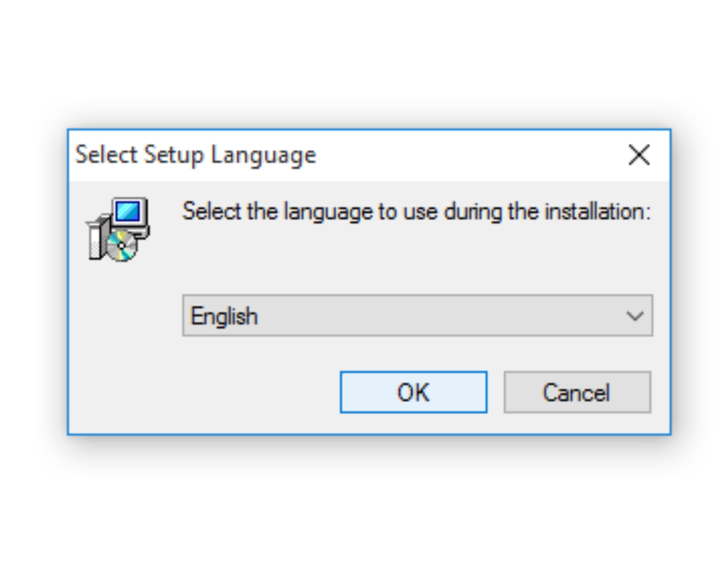Click the instruction text about installation language

click(x=417, y=211)
